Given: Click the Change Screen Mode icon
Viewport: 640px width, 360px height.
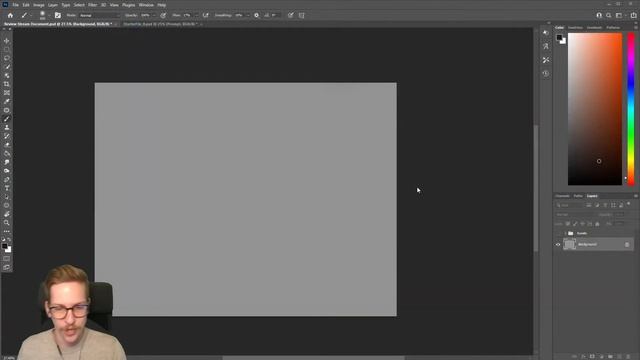Looking at the screenshot, I should tap(7, 267).
